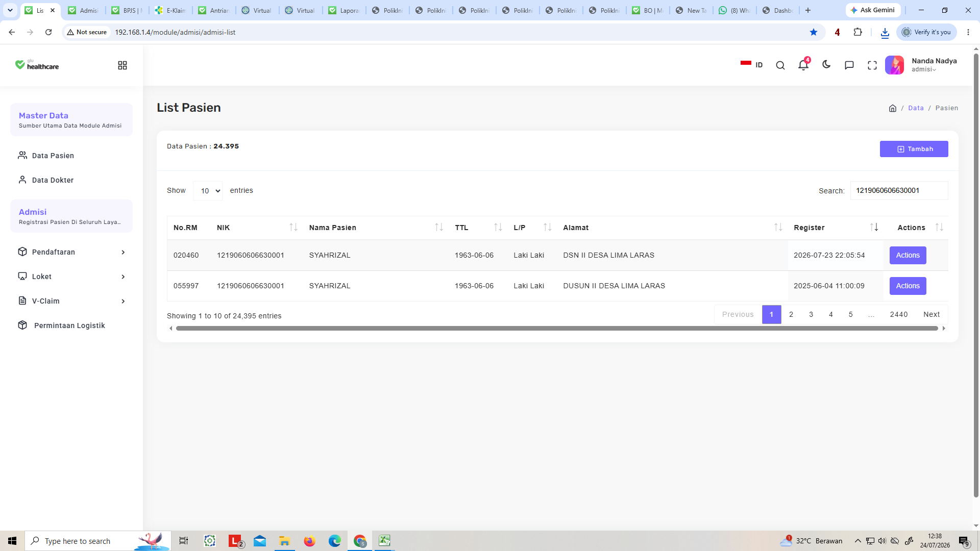
Task: Open Firefox from the taskbar
Action: (309, 541)
